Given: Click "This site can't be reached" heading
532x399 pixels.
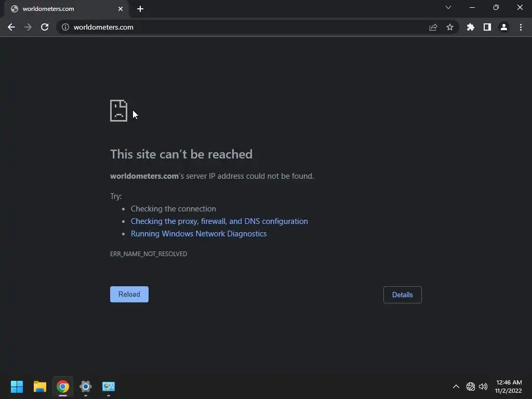Looking at the screenshot, I should (x=181, y=154).
